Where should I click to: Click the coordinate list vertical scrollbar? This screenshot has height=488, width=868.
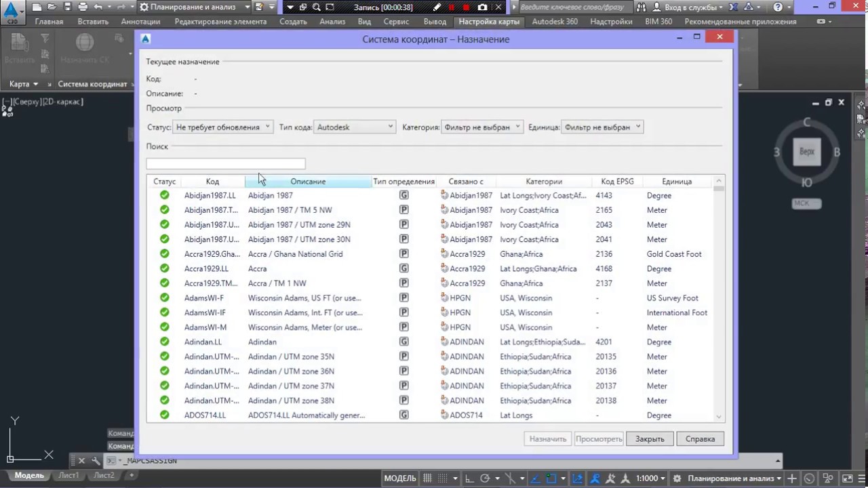tap(719, 298)
